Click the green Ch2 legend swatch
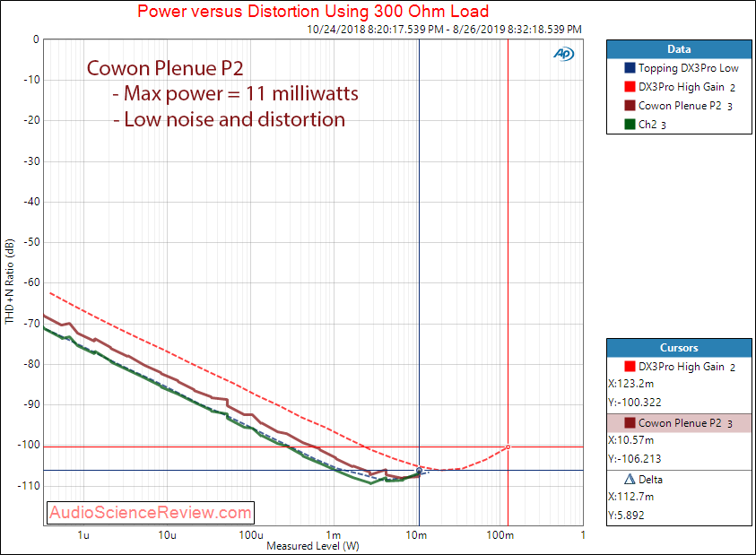Screen dimensions: 756x555 click(630, 125)
